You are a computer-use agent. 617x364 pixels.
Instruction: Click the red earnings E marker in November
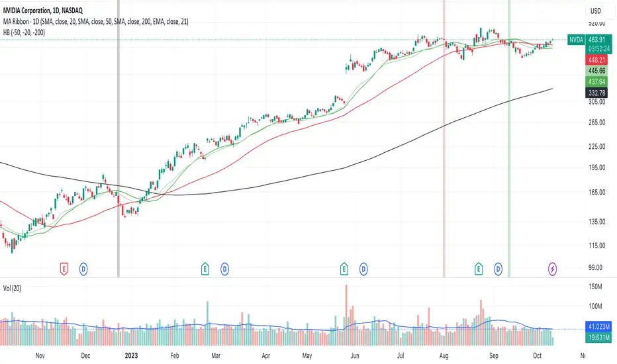64,269
